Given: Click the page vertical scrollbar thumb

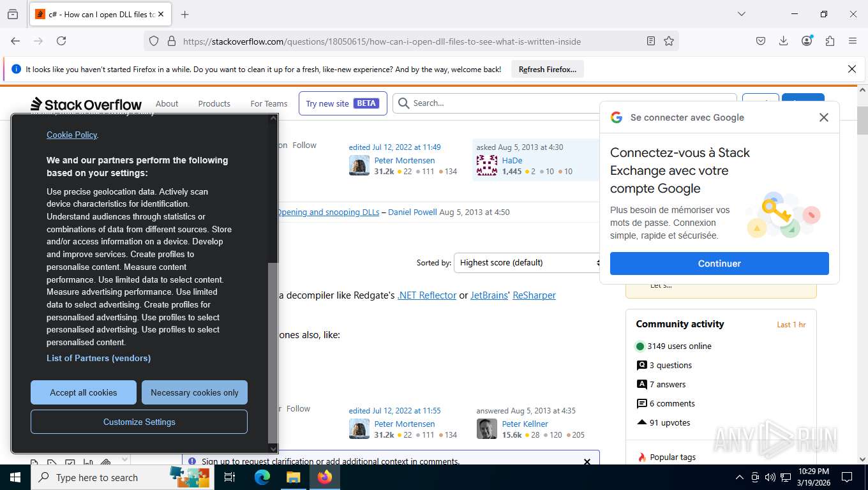Looking at the screenshot, I should pyautogui.click(x=862, y=120).
